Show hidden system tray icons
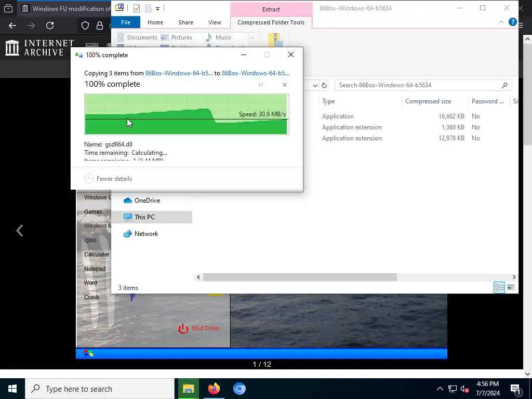Screen dimensions: 532x399 click(440, 389)
